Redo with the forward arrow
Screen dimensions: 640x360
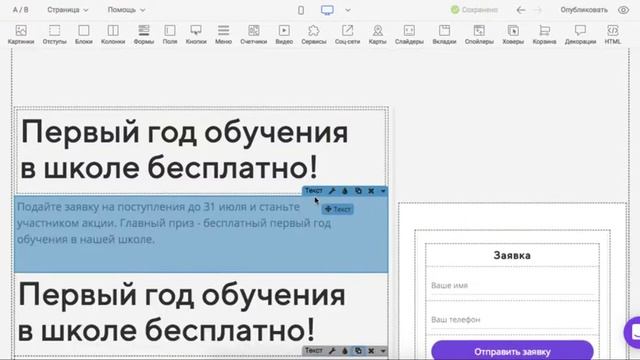point(538,10)
